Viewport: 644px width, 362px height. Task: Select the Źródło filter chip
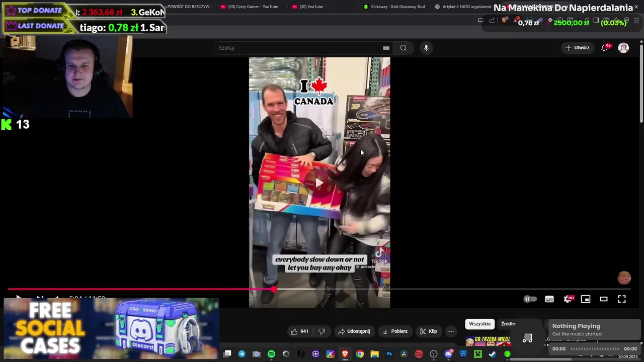tap(509, 324)
